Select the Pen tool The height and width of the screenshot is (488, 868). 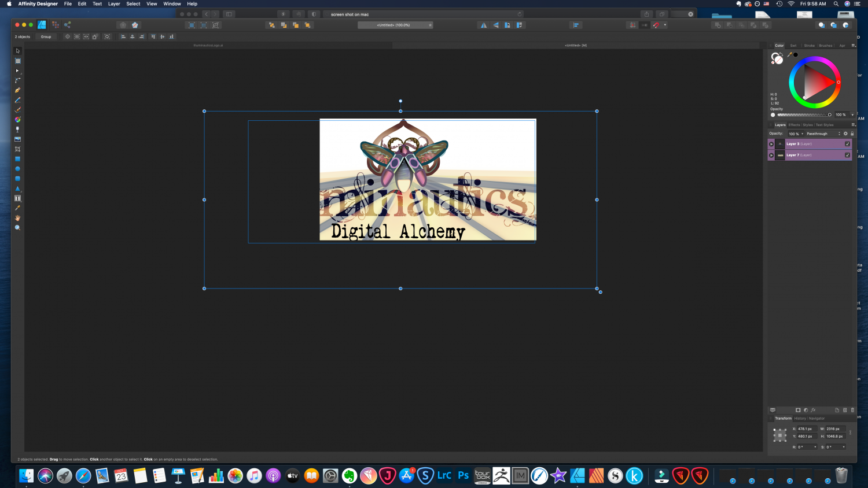tap(17, 90)
